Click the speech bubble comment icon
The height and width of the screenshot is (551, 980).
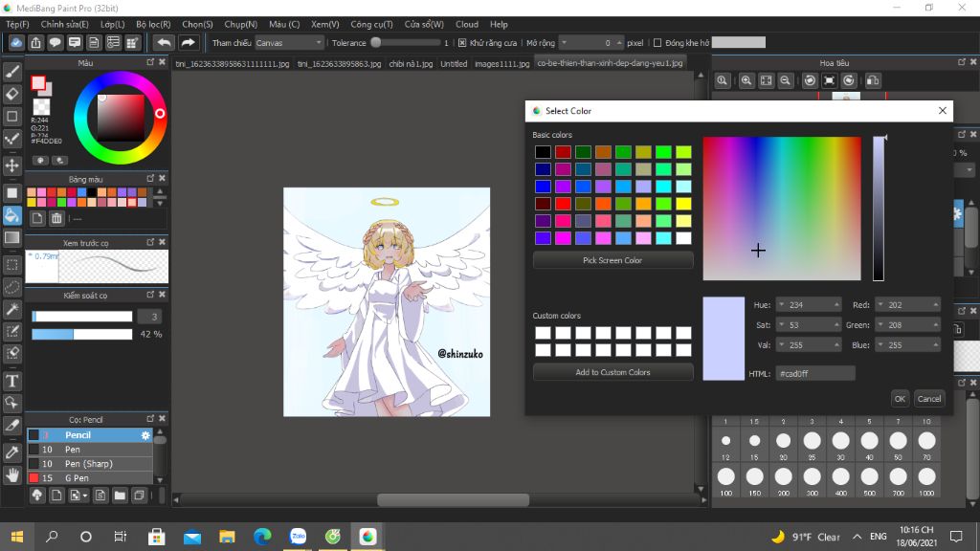point(55,42)
